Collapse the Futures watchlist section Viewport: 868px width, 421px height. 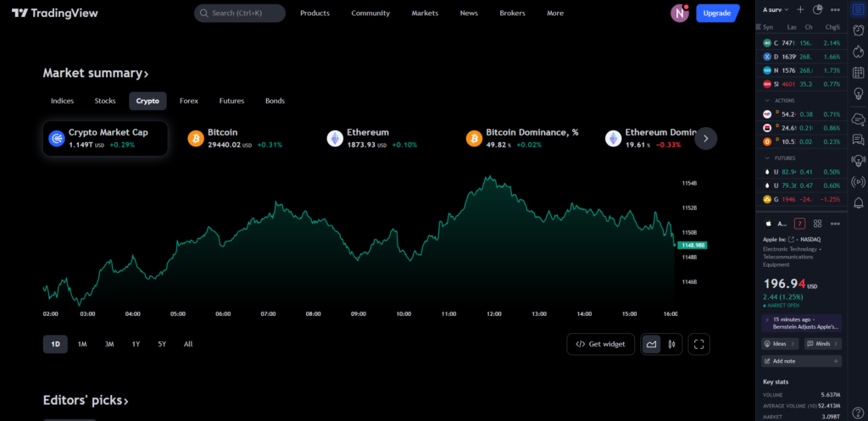click(767, 158)
